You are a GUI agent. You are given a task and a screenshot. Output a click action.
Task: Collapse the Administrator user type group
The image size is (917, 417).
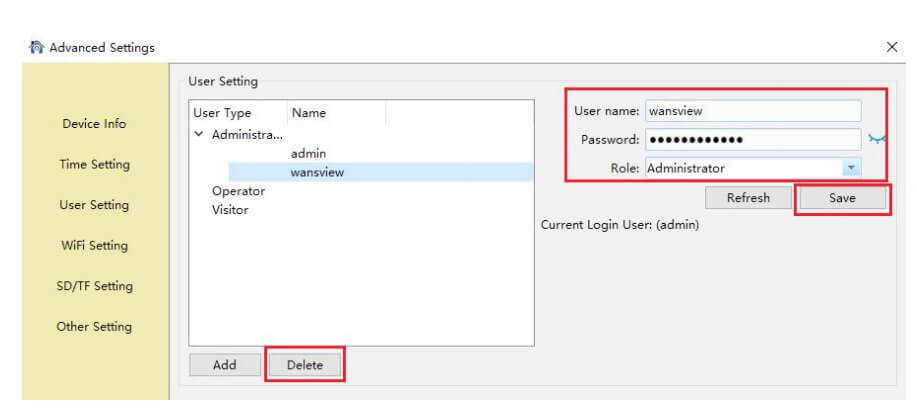point(199,135)
